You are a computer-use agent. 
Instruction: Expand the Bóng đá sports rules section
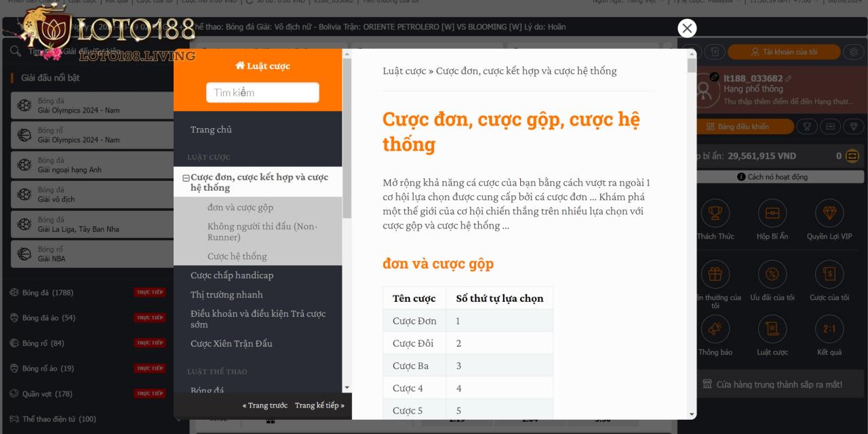click(x=207, y=391)
